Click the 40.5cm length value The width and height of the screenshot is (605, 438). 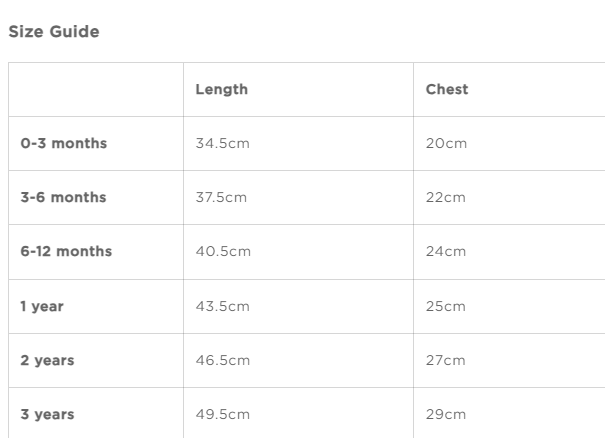[223, 251]
